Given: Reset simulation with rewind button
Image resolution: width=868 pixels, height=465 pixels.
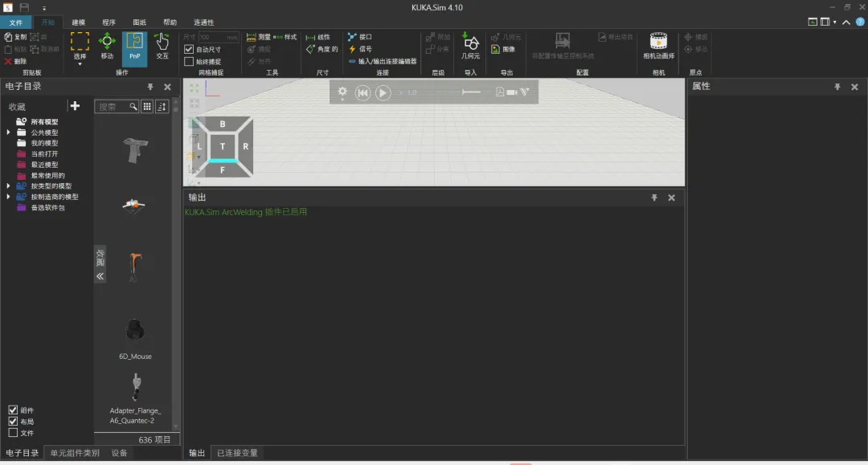Looking at the screenshot, I should [x=362, y=93].
